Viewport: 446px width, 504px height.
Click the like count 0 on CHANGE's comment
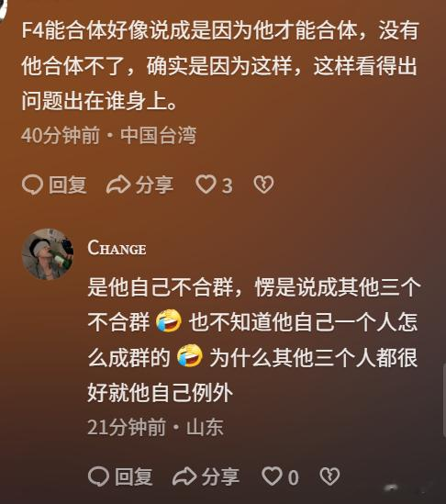click(x=293, y=477)
